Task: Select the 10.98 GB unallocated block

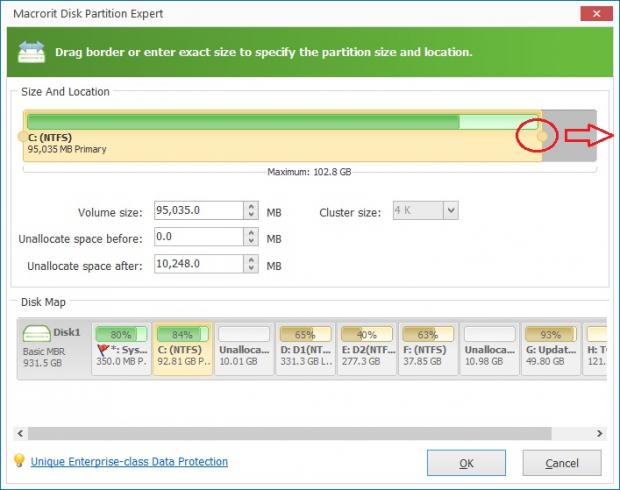Action: 489,349
